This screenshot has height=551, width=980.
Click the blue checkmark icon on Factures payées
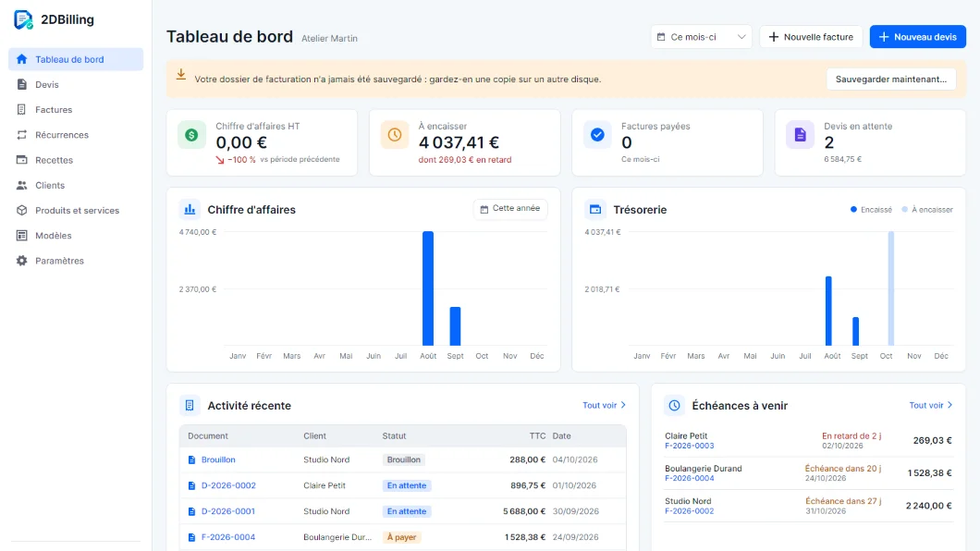pos(597,135)
